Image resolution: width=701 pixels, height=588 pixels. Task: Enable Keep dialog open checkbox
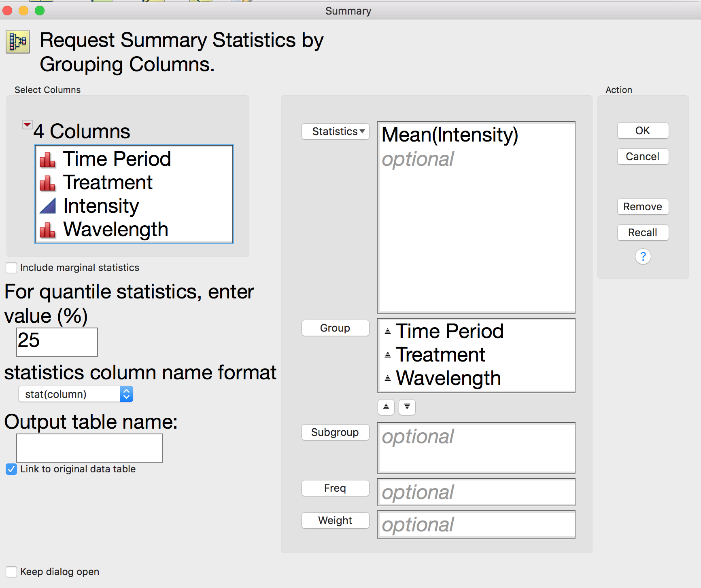point(11,572)
